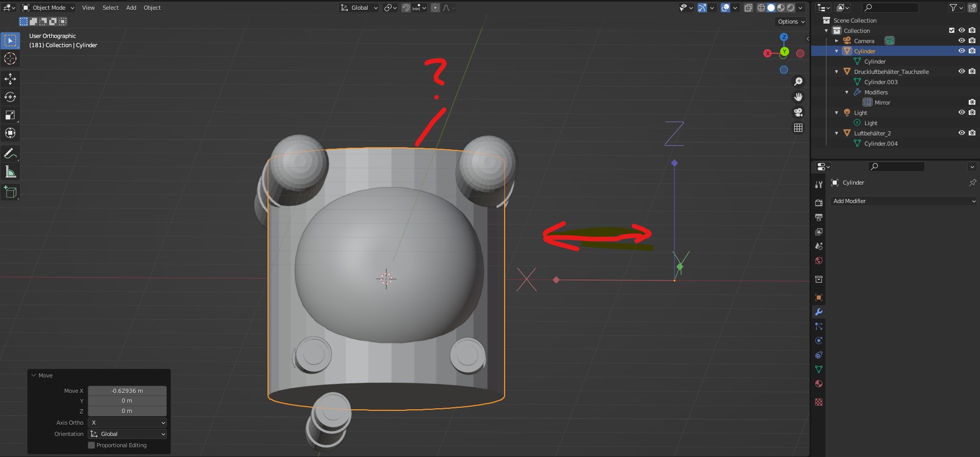Open the Add Modifier dropdown
Viewport: 980px width, 457px height.
(x=904, y=201)
